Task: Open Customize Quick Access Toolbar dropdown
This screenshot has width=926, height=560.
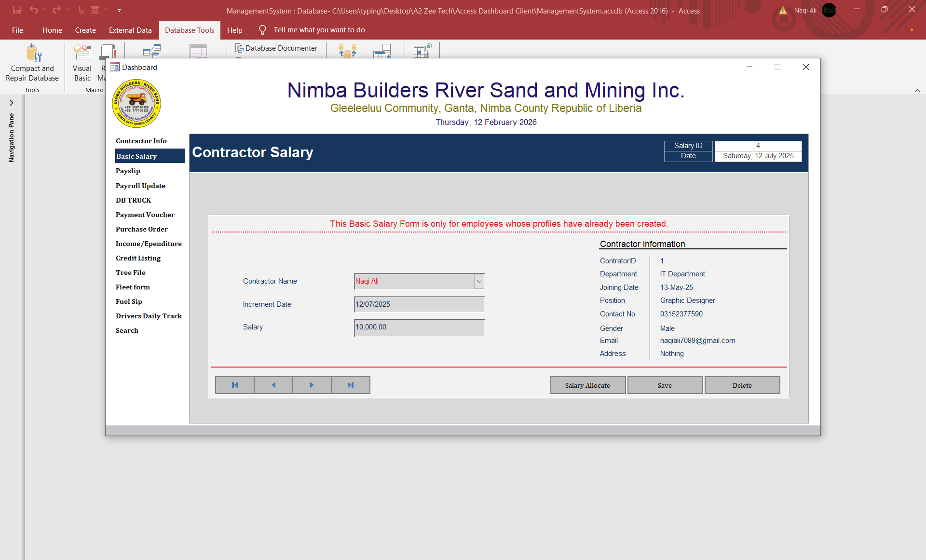Action: [x=119, y=10]
